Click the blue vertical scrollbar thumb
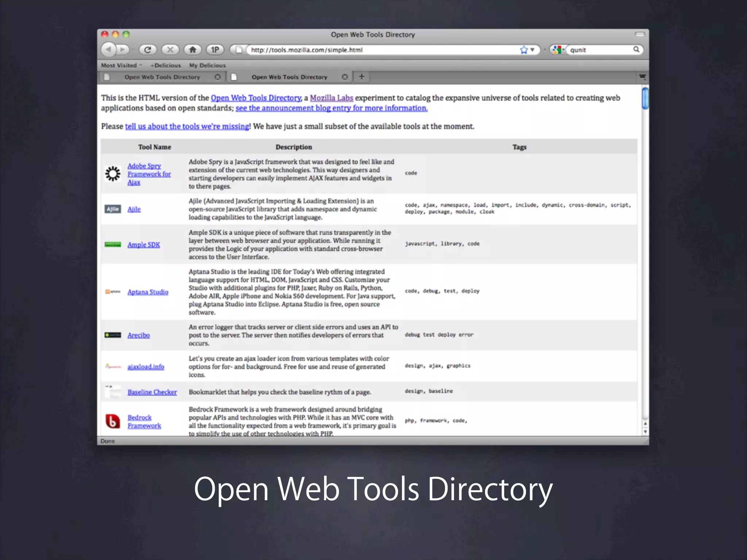Screen dimensions: 747x560 (645, 98)
